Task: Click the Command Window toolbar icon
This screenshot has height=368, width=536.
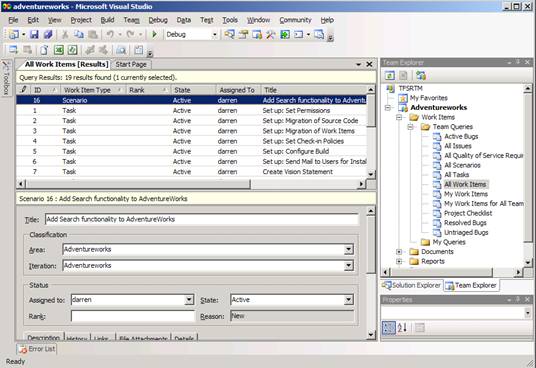Action: click(299, 35)
